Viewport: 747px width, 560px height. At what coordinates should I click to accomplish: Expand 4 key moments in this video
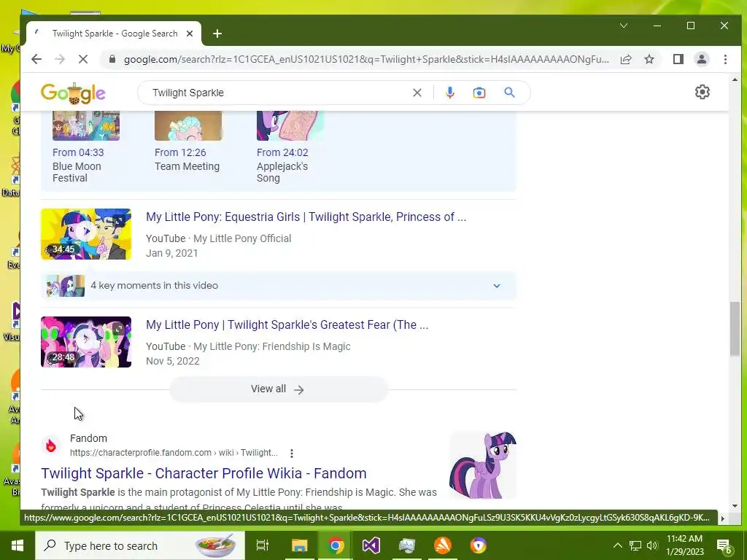pyautogui.click(x=278, y=285)
